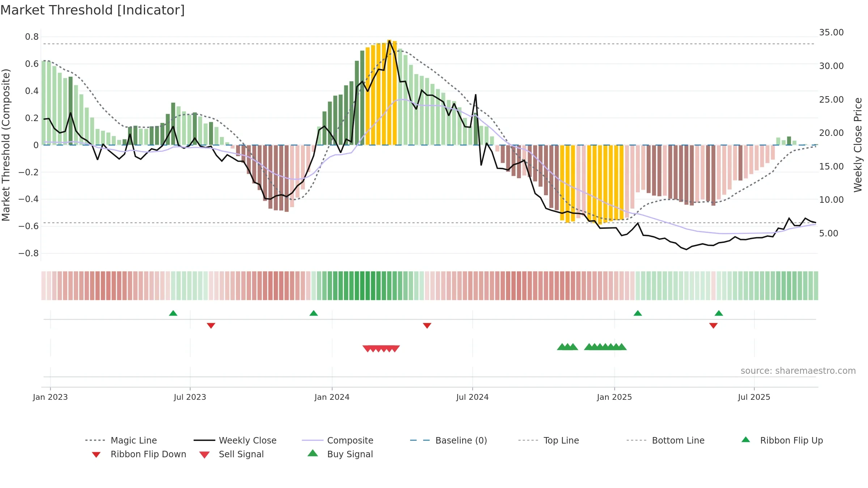Click the Ribbon Flip Up legend entry
Viewport: 868px width, 488px height.
point(782,440)
